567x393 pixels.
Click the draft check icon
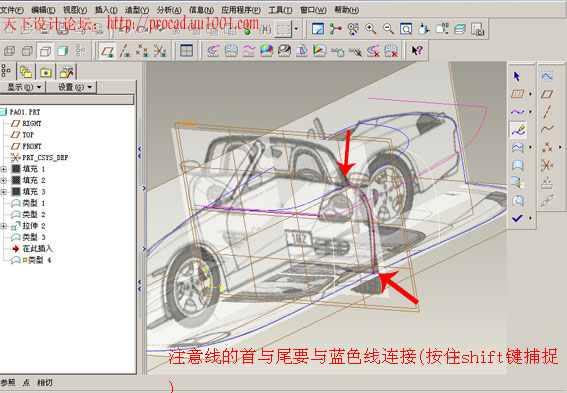point(302,51)
